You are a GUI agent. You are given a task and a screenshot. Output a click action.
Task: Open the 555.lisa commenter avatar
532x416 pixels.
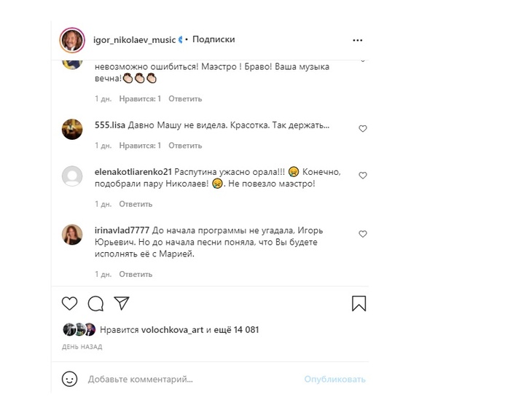72,129
